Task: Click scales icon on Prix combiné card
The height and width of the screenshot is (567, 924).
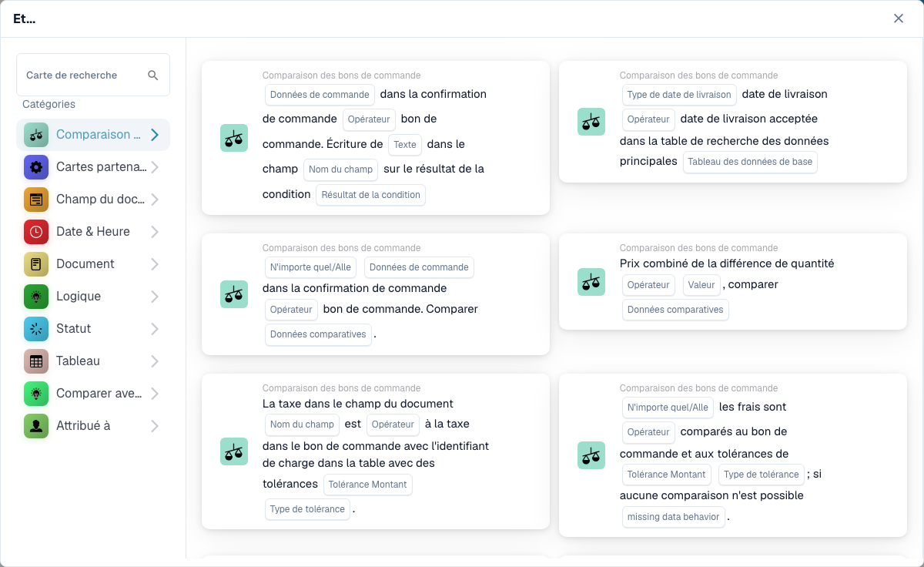Action: (591, 282)
